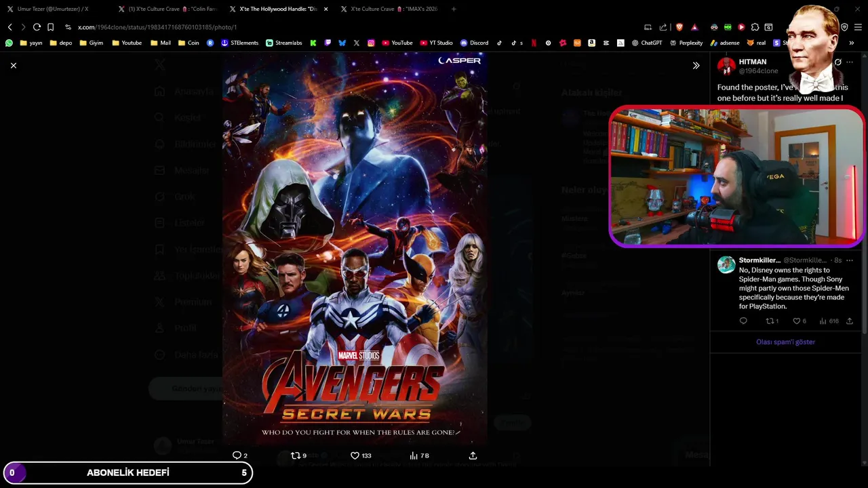Click the Brave Rewards triangle icon

click(695, 27)
